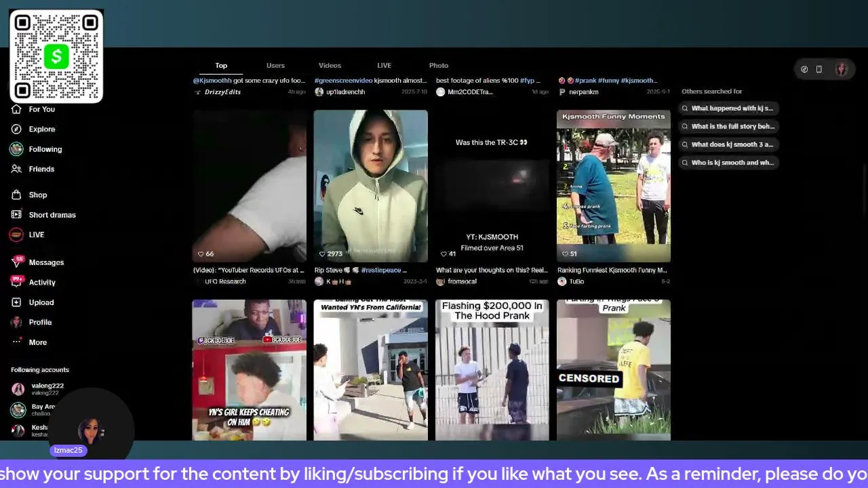The width and height of the screenshot is (868, 488).
Task: Open the video with 66 likes
Action: (250, 186)
